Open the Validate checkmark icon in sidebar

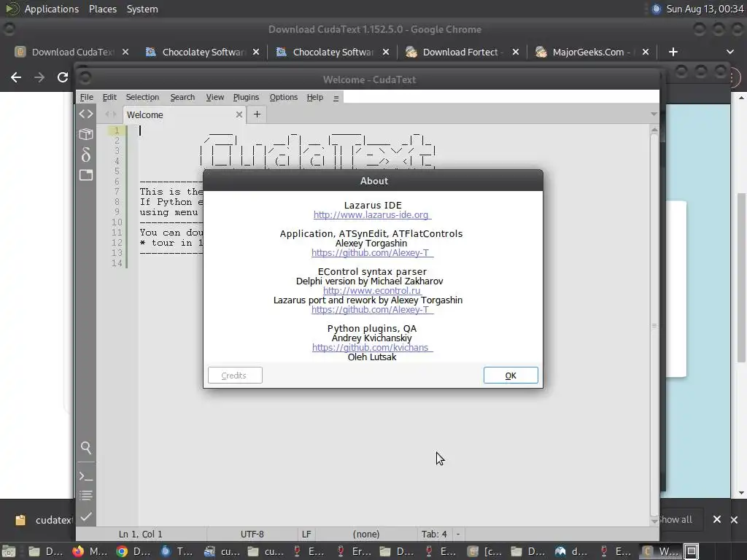(x=86, y=516)
